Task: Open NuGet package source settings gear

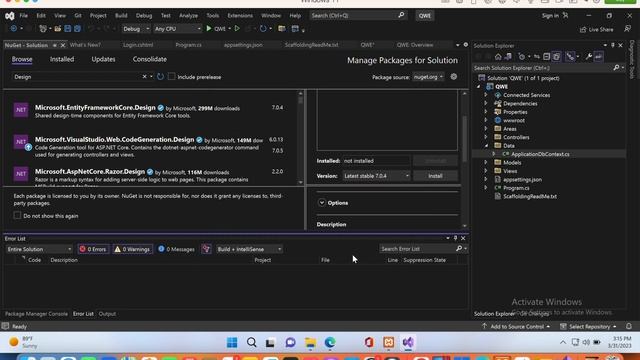Action: pos(453,77)
